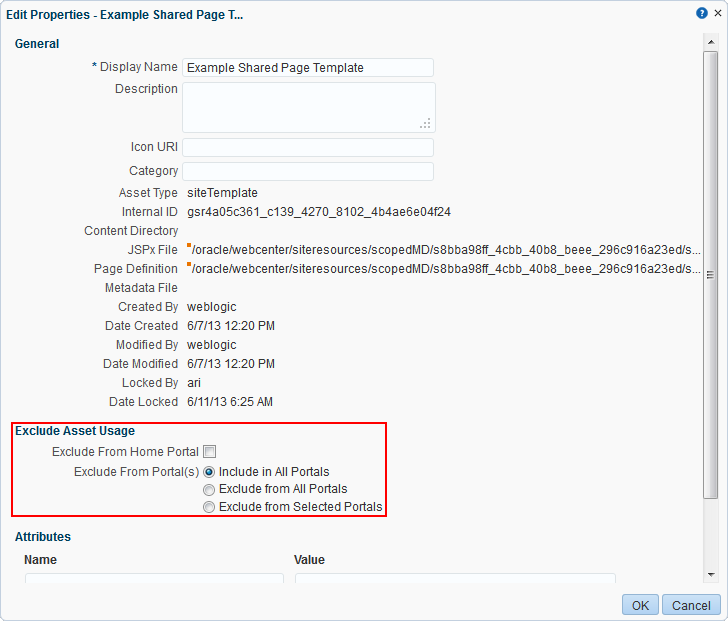Click the Created By weblogic value
Viewport: 728px width, 621px height.
point(212,307)
